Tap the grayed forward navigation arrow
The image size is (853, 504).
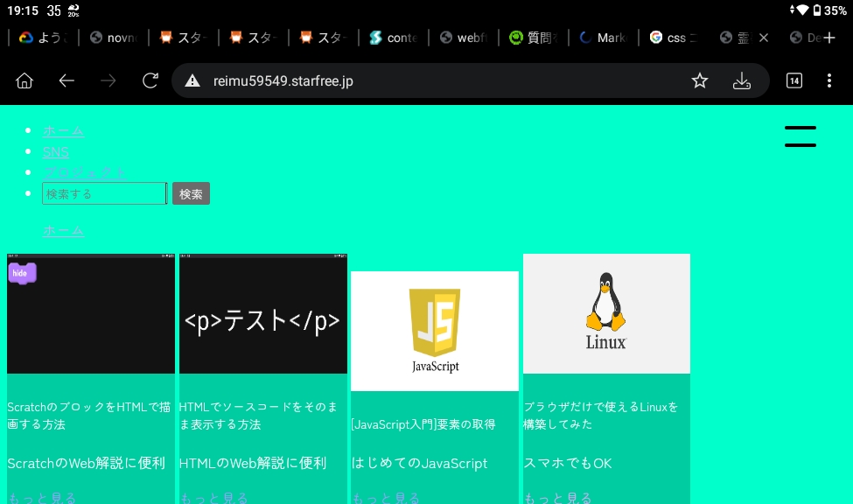tap(108, 80)
